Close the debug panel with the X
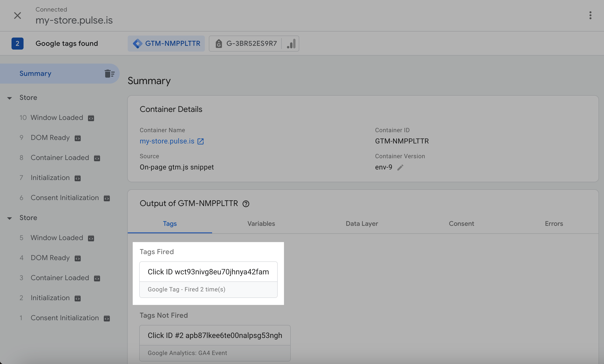Image resolution: width=604 pixels, height=364 pixels. [18, 16]
